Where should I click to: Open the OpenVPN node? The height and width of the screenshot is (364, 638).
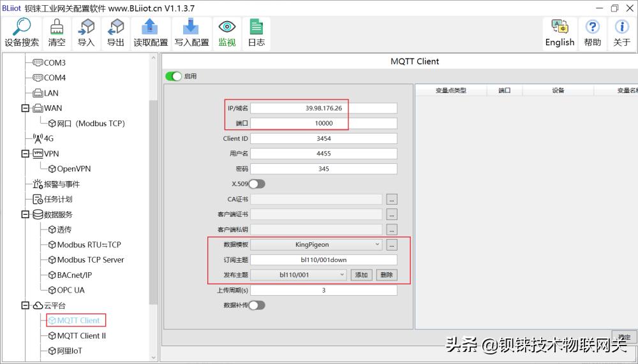[70, 169]
